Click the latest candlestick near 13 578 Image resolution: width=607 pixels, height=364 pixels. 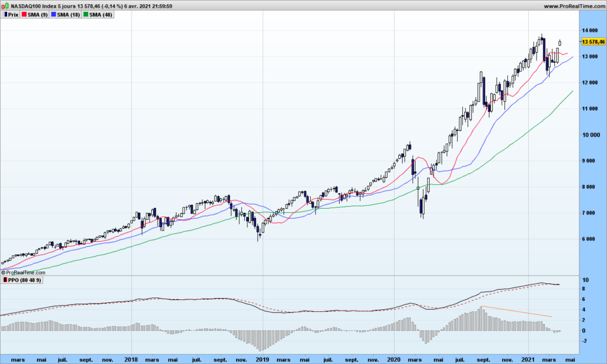560,43
